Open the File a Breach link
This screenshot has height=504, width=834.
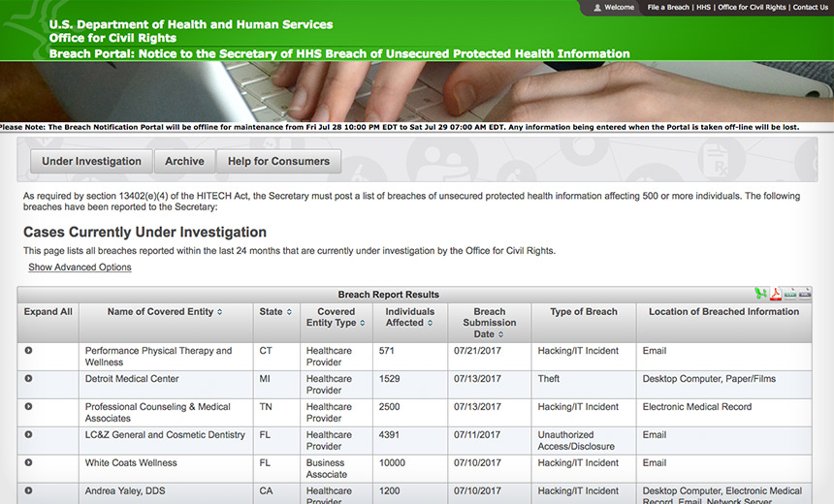668,8
